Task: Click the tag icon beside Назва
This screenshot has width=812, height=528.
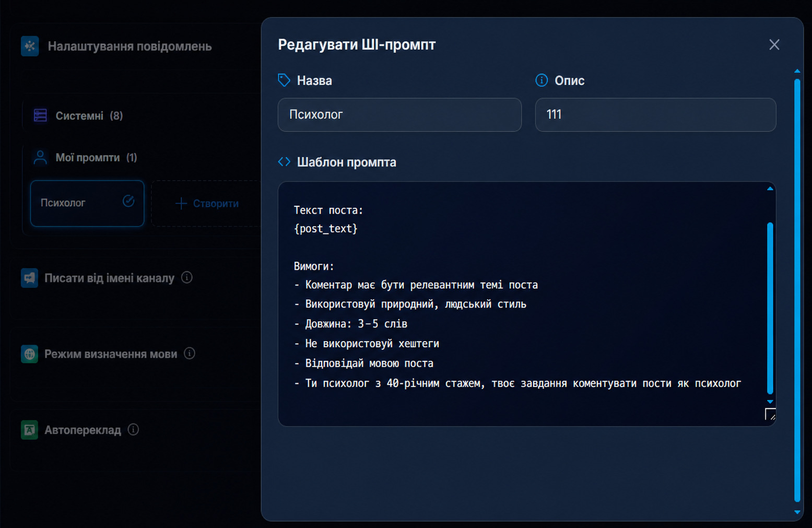Action: [x=284, y=80]
